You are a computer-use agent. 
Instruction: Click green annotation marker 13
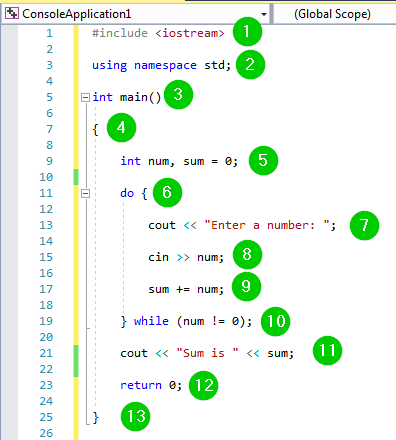(x=136, y=416)
